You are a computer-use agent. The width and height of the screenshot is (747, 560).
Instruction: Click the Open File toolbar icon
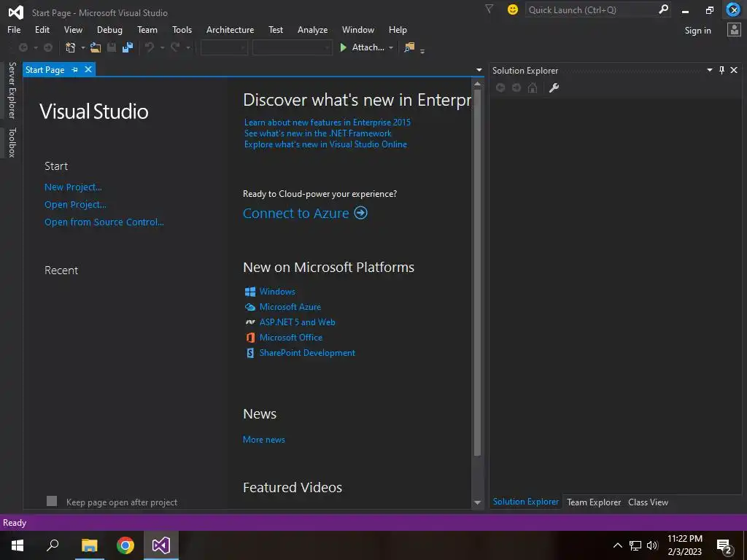[96, 47]
